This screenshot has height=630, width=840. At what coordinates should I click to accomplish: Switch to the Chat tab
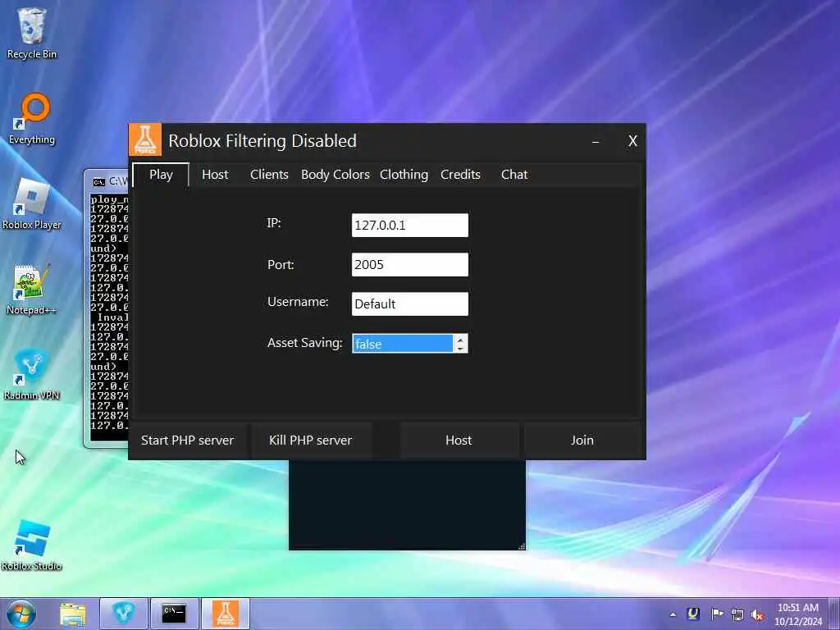coord(514,175)
